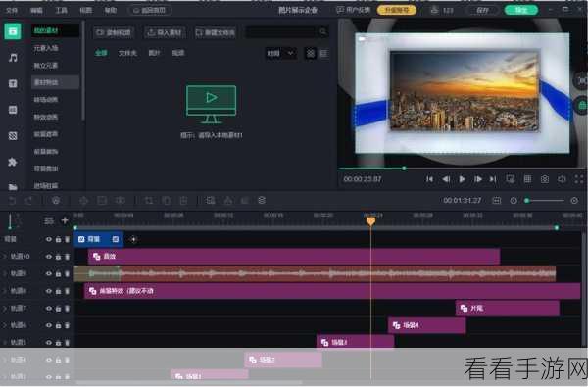Screen dimensions: 588x387
Task: Play the preview video
Action: click(x=462, y=179)
